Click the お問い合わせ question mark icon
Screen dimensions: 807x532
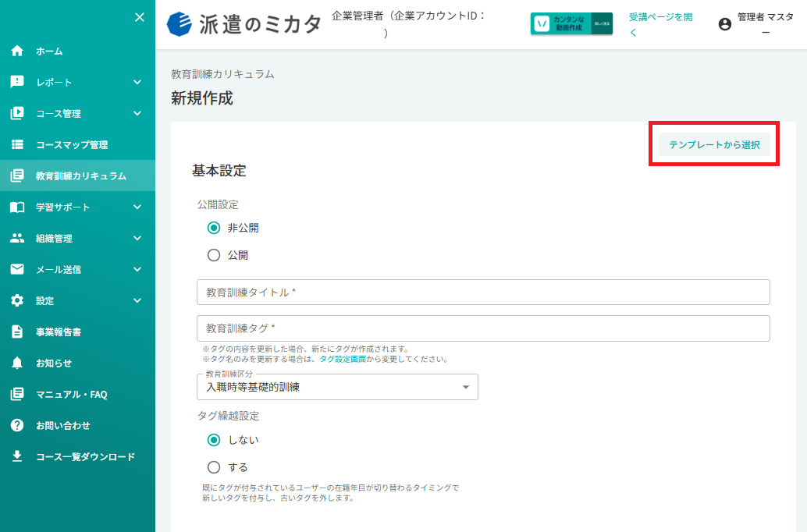[x=17, y=425]
